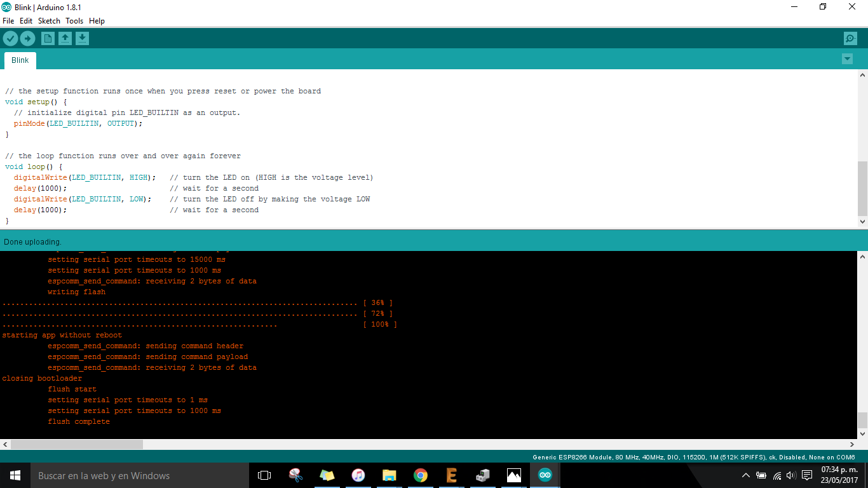Click the Wi-Fi network tray icon
This screenshot has height=488, width=868.
tap(776, 475)
